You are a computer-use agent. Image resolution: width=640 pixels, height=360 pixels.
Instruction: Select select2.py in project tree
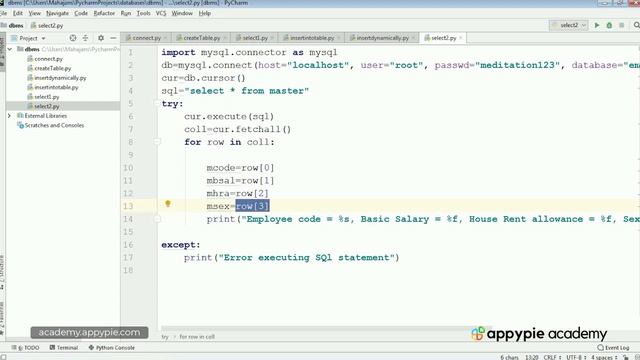(47, 106)
